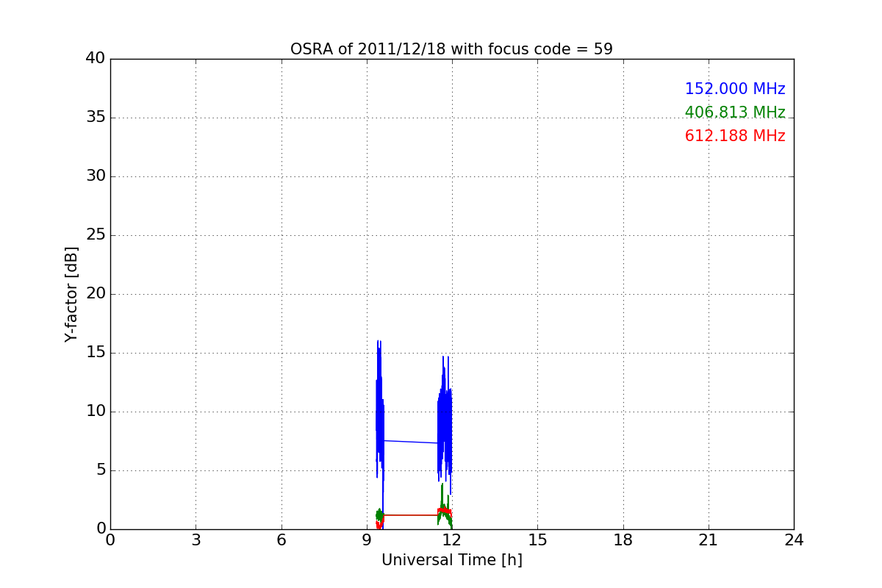Click the y-axis tick label '25'
Viewport: 882px width, 588px height.
[x=96, y=235]
